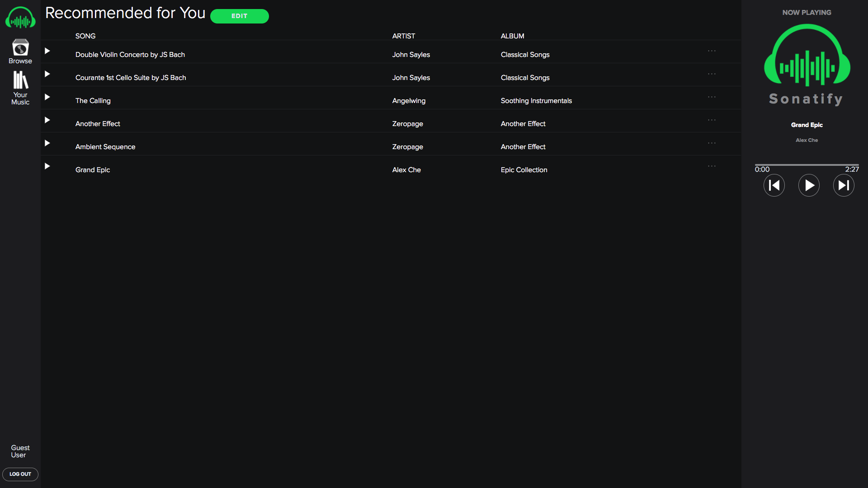
Task: Click the Sonatify headphones logo in sidebar
Action: [20, 18]
